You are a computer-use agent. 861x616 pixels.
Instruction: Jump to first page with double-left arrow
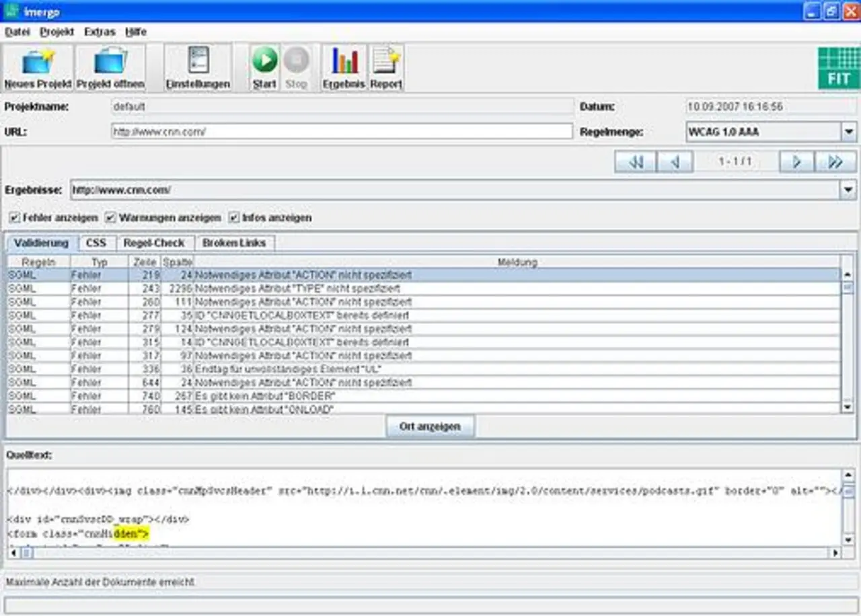click(635, 162)
